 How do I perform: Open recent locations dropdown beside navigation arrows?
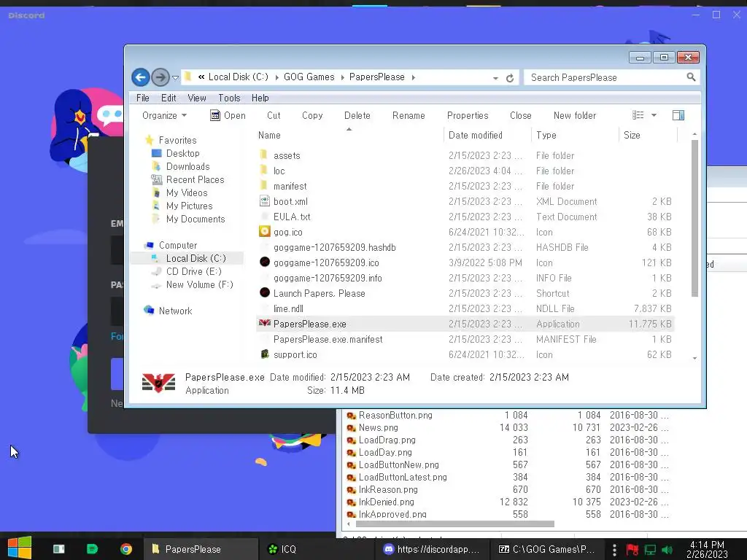tap(175, 77)
